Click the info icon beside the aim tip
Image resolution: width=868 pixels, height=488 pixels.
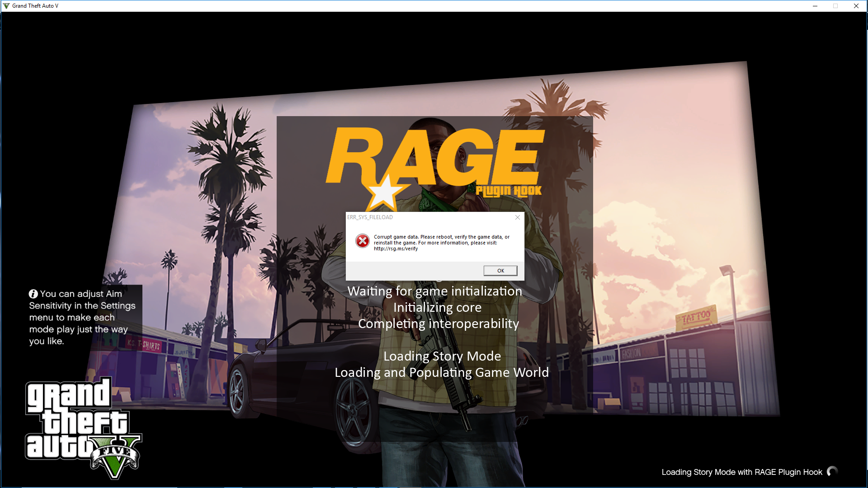pos(33,294)
